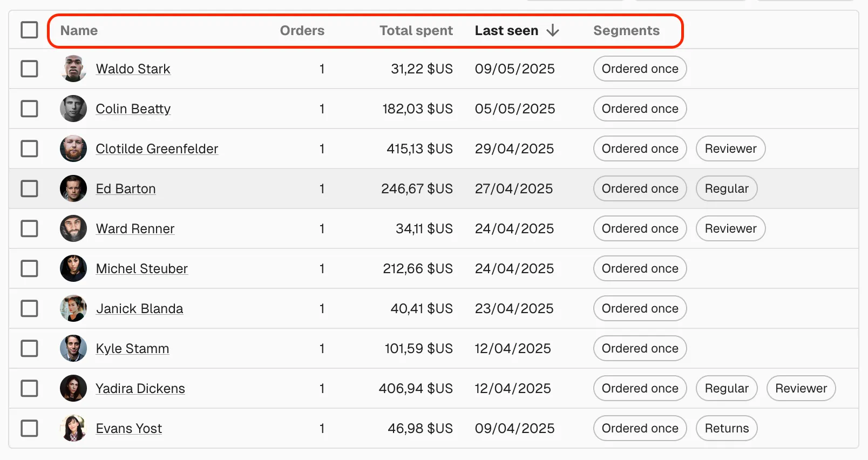Click Ordered once chip for Waldo Stark
The width and height of the screenshot is (868, 460).
(x=640, y=69)
